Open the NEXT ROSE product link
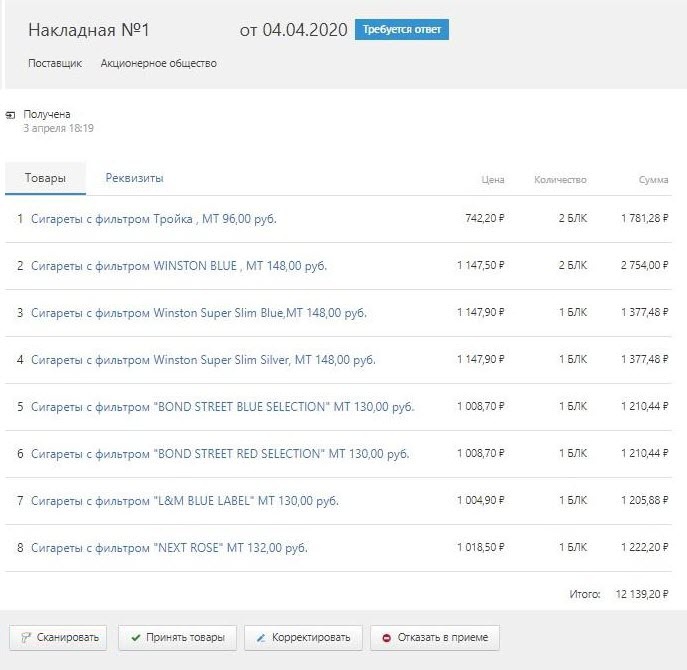Viewport: 687px width, 670px height. 170,548
